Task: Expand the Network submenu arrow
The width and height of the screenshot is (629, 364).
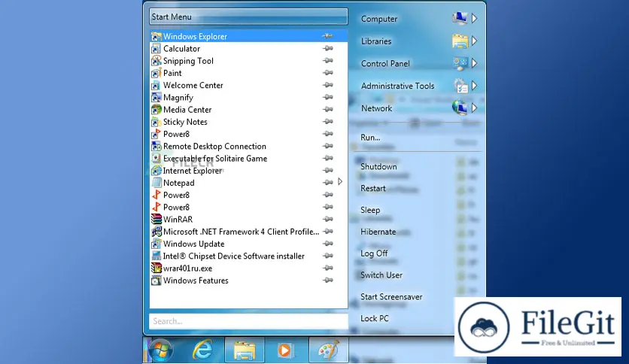Action: [475, 108]
